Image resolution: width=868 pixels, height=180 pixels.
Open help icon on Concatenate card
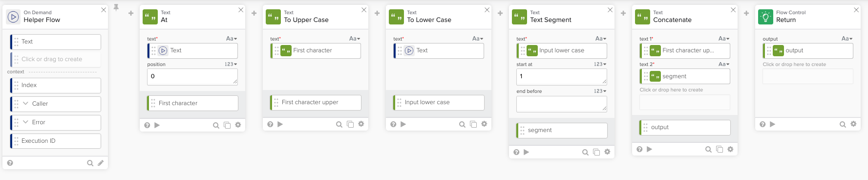pyautogui.click(x=639, y=149)
